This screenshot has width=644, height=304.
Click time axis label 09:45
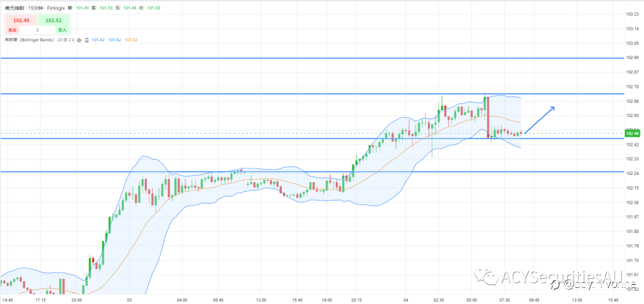tap(534, 300)
